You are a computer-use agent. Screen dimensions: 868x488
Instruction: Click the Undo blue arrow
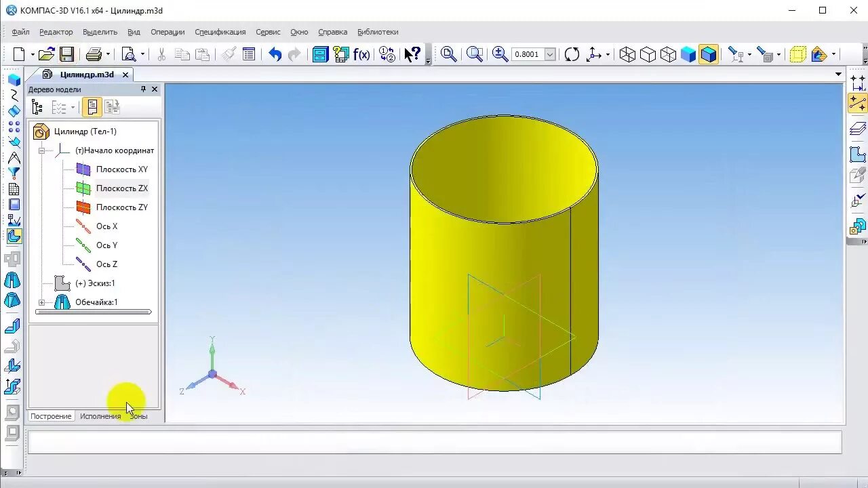275,55
